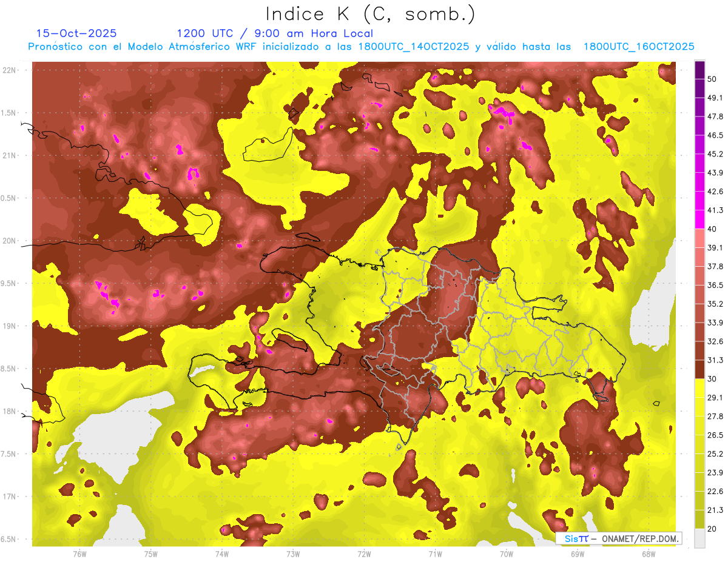
Task: Pick the dark purple swatch at top of legend
Action: click(x=699, y=70)
